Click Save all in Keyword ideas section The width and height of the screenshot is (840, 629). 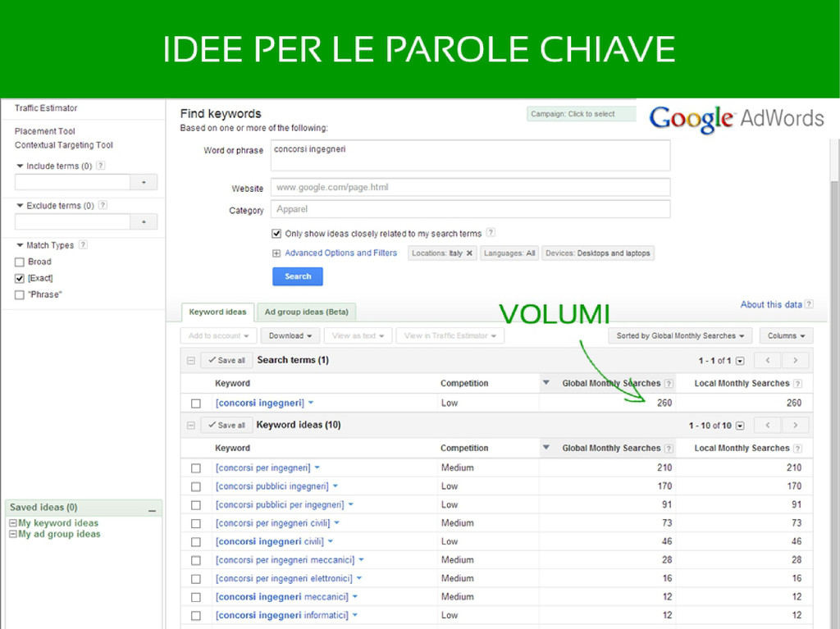coord(226,426)
